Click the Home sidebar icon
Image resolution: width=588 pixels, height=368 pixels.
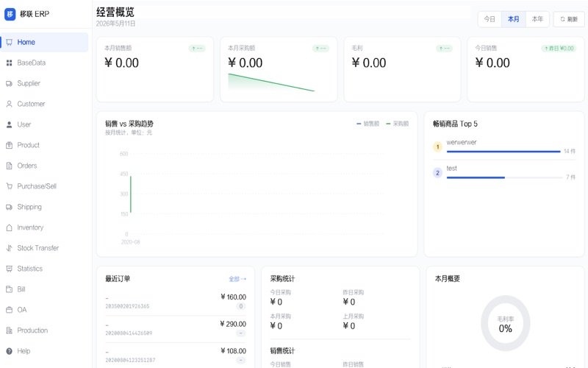(9, 42)
